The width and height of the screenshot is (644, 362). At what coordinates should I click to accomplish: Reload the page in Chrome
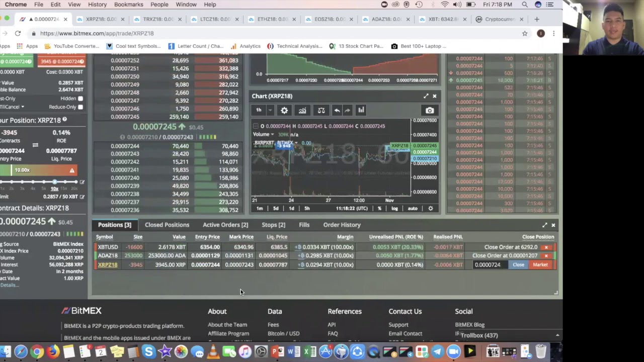click(x=18, y=33)
